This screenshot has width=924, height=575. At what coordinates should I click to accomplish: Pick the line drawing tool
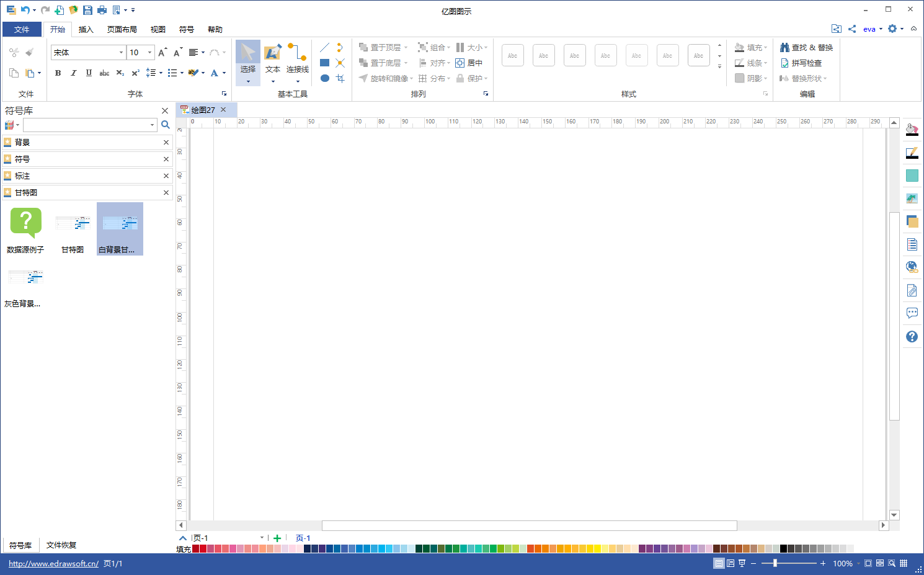tap(324, 48)
